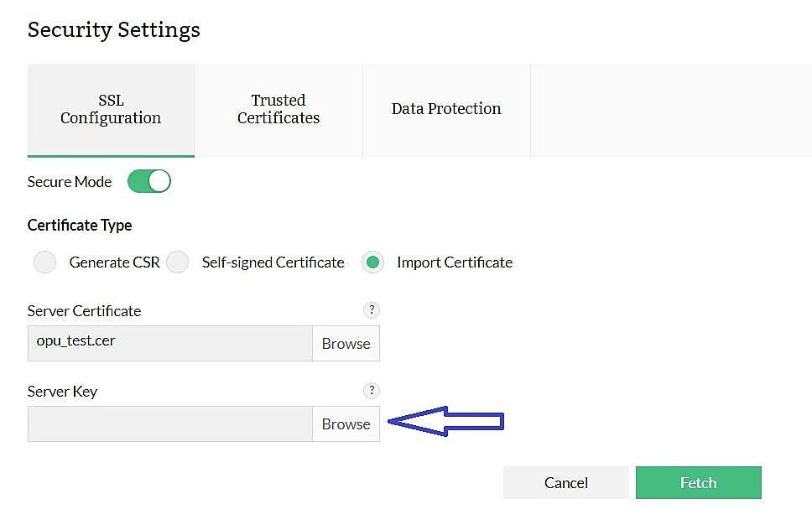Click the Server Certificate field showing opu_test.cer
The width and height of the screenshot is (812, 530).
click(x=170, y=344)
